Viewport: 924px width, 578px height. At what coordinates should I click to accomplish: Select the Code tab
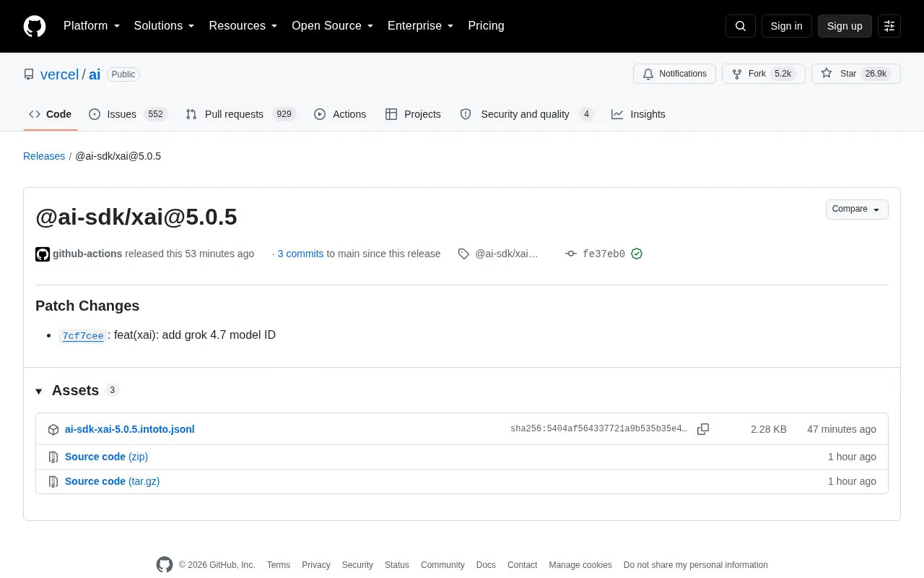[51, 114]
